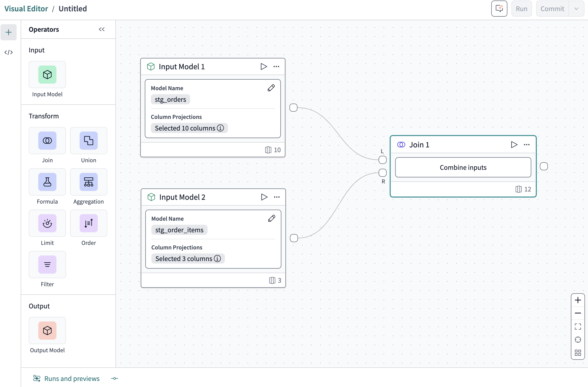Select the Limit operator

coord(47,223)
